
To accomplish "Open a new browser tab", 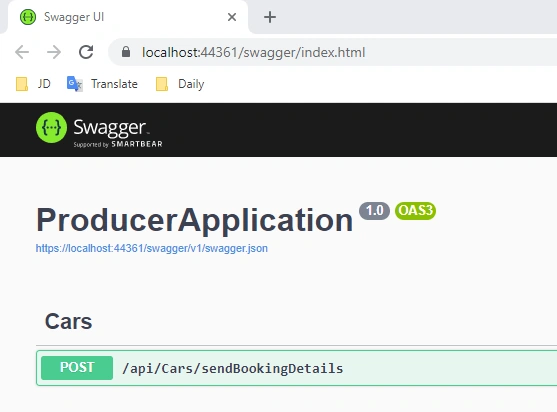I will pyautogui.click(x=270, y=17).
